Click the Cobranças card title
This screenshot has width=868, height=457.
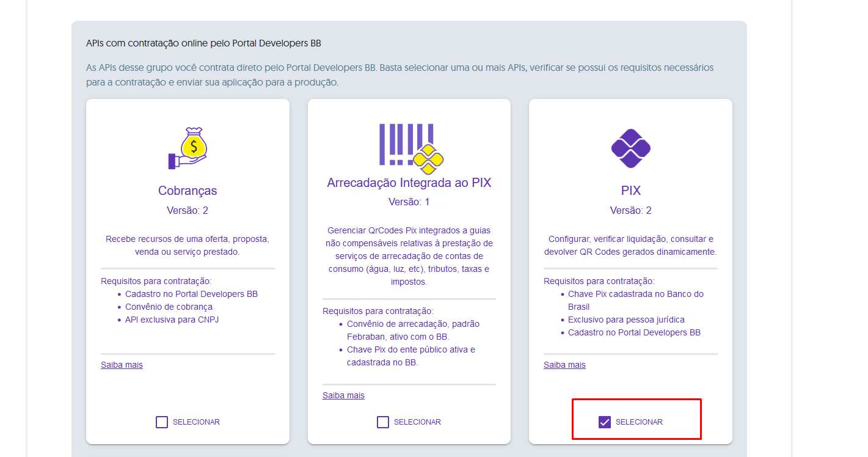pos(188,191)
